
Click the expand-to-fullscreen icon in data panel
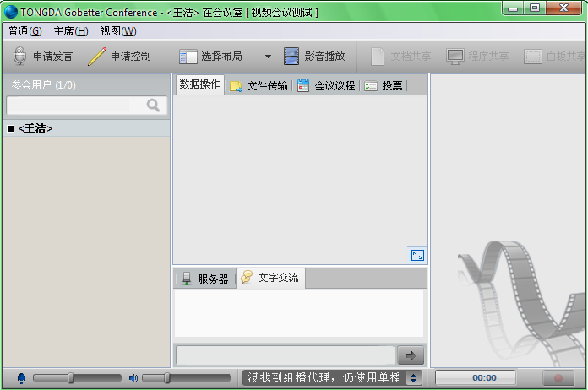click(x=417, y=256)
